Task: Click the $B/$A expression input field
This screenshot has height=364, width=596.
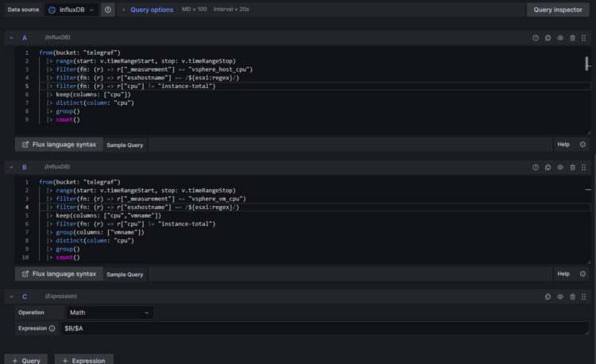Action: coord(318,328)
